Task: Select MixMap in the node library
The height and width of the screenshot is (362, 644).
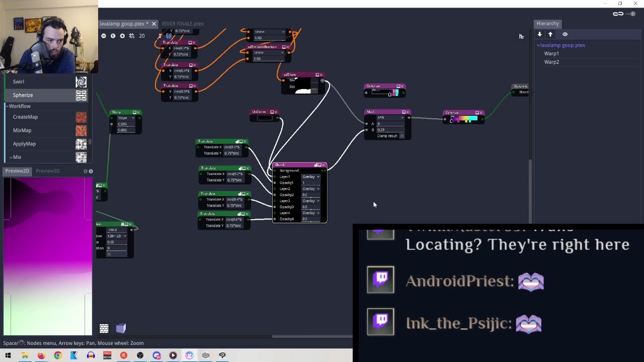Action: click(22, 130)
